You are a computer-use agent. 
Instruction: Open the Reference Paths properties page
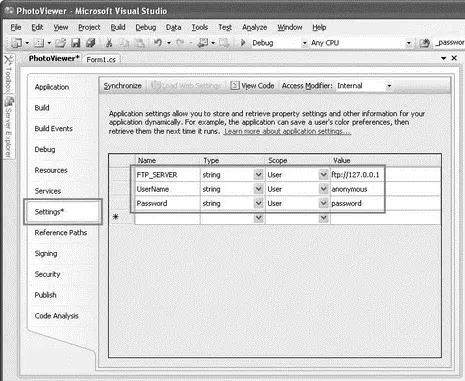(61, 233)
